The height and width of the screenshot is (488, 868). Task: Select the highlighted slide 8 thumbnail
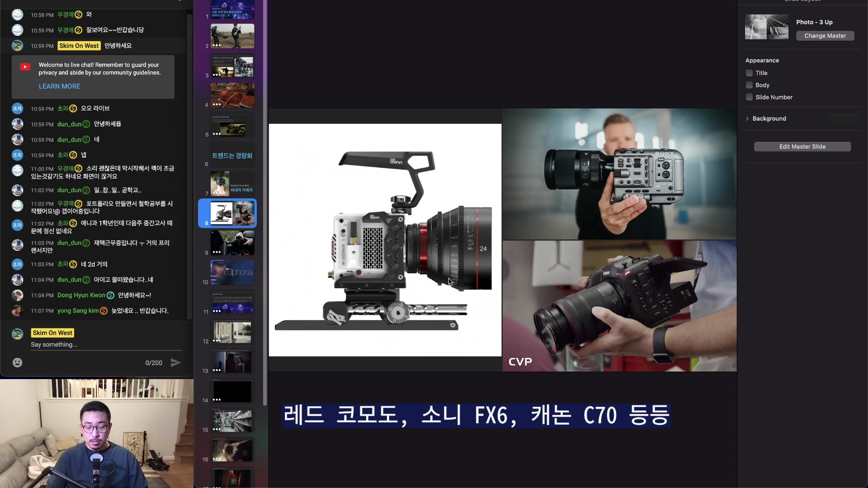(x=232, y=213)
